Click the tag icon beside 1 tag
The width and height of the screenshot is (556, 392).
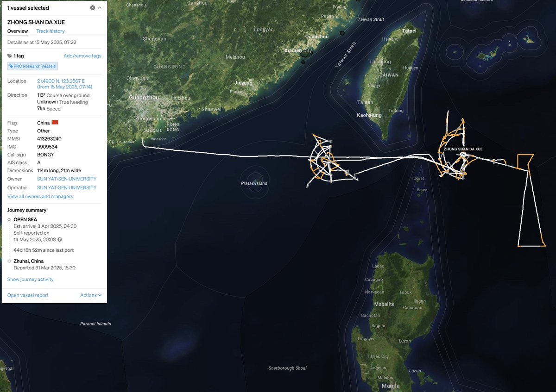point(10,56)
